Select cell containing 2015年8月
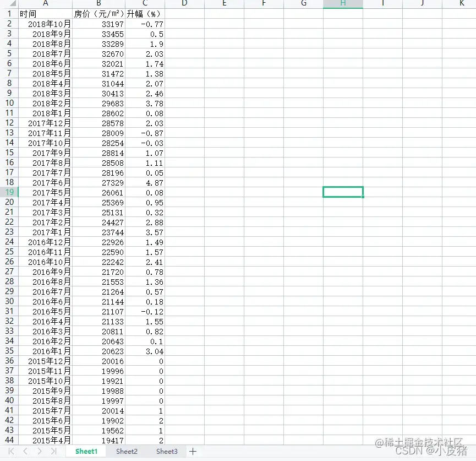 [x=46, y=400]
